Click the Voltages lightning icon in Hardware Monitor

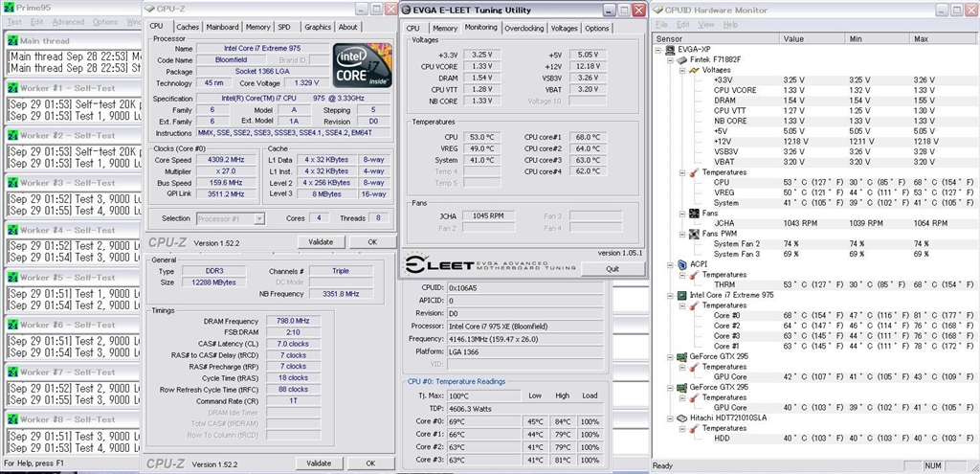[x=692, y=71]
